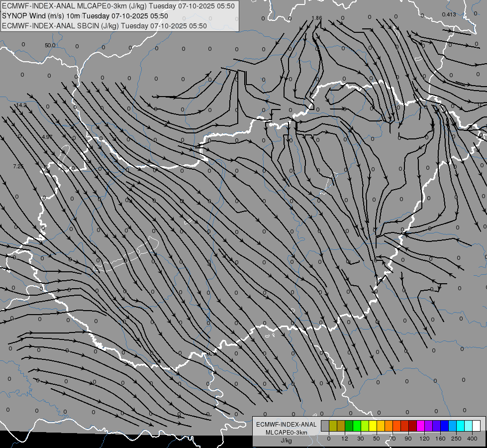Click the legend value 90
This screenshot has height=448, width=487.
[x=408, y=439]
